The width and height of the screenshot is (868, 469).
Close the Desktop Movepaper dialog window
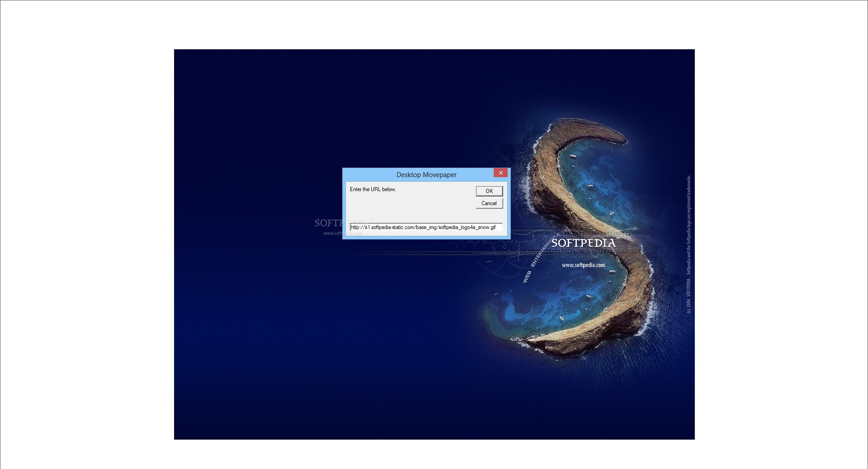pos(500,173)
